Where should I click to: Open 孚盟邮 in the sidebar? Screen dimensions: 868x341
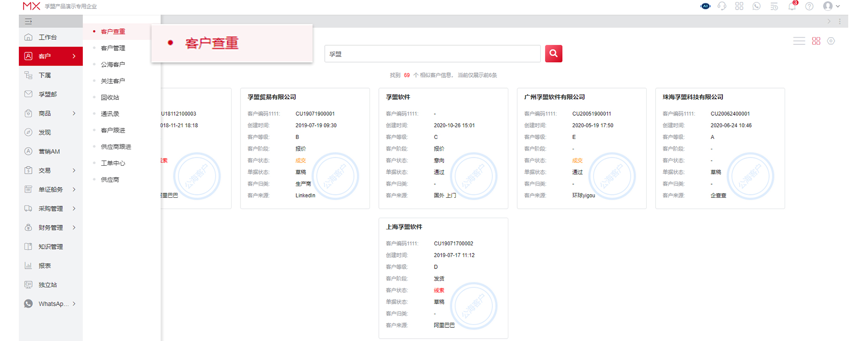tap(51, 94)
